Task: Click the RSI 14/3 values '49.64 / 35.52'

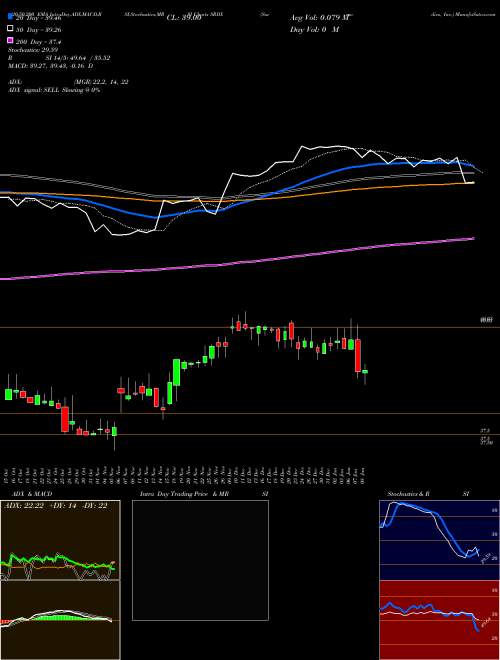Action: pyautogui.click(x=89, y=58)
